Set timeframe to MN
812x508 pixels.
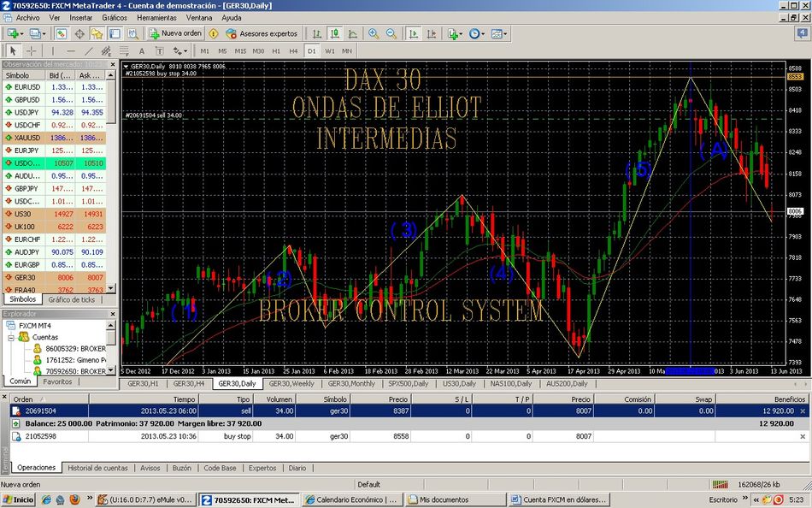347,50
